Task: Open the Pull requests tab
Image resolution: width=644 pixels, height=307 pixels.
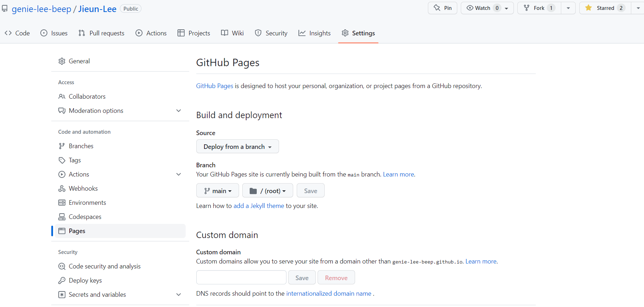Action: (x=101, y=33)
